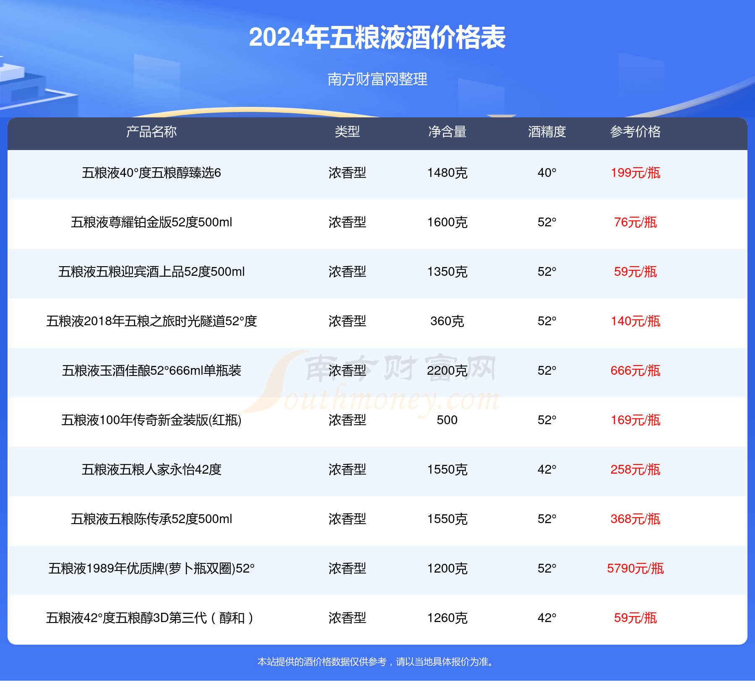Click 浓香型 in the 五粮醇臻选6 row

pos(347,173)
